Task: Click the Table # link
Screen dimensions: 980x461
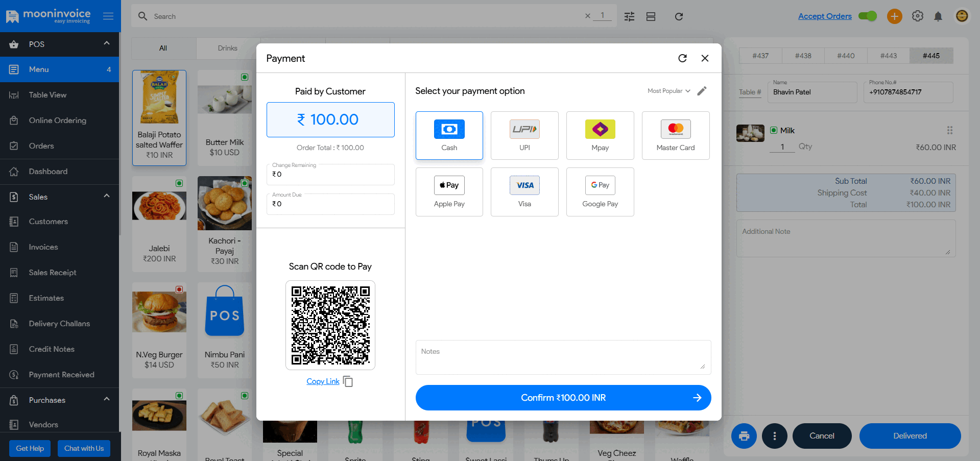Action: coord(750,92)
